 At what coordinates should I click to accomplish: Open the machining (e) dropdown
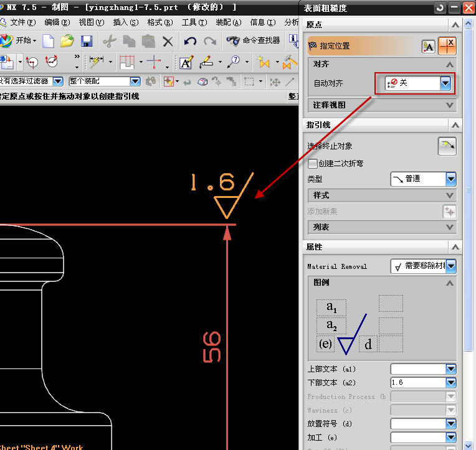(x=451, y=438)
